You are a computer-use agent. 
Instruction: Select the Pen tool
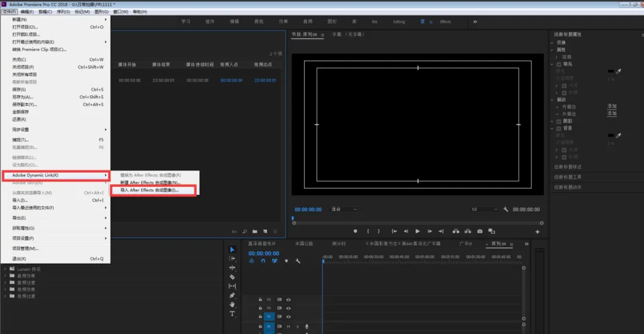[x=233, y=295]
